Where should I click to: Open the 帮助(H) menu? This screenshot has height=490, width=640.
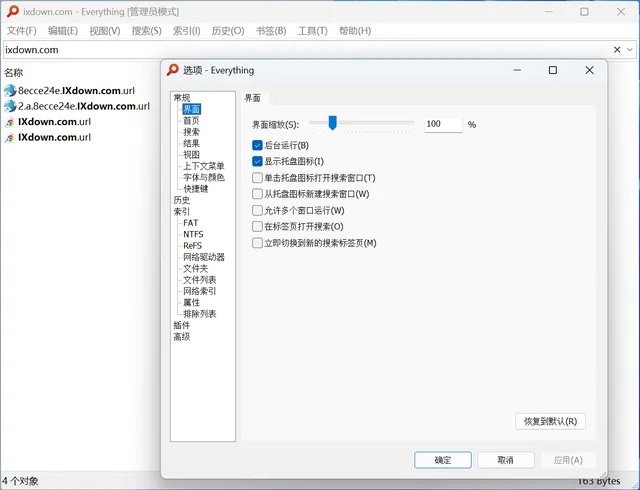pyautogui.click(x=355, y=31)
